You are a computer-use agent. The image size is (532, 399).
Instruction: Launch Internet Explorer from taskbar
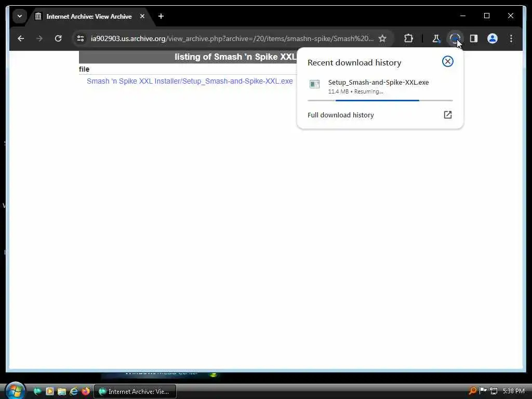74,391
